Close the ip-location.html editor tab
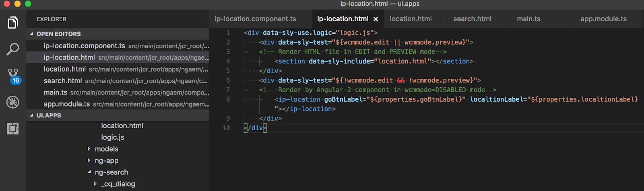 [x=376, y=19]
